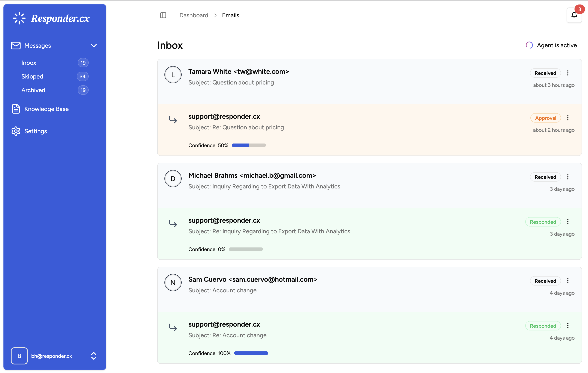
Task: Open Settings gear icon
Action: 16,131
